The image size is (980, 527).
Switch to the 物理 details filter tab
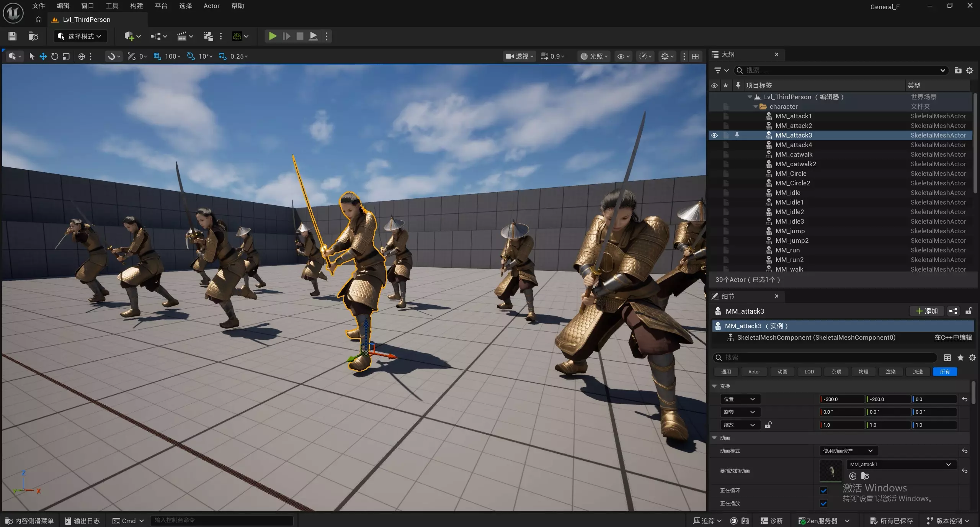[x=863, y=372]
